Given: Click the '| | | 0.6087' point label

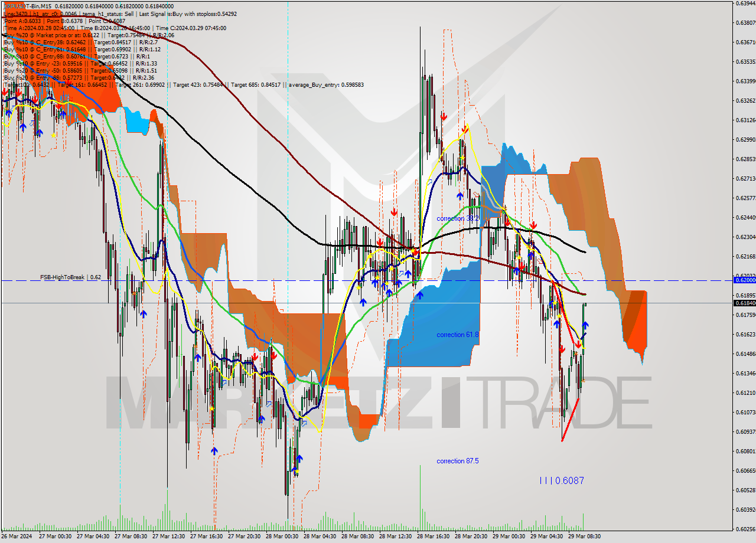Looking at the screenshot, I should [x=562, y=480].
